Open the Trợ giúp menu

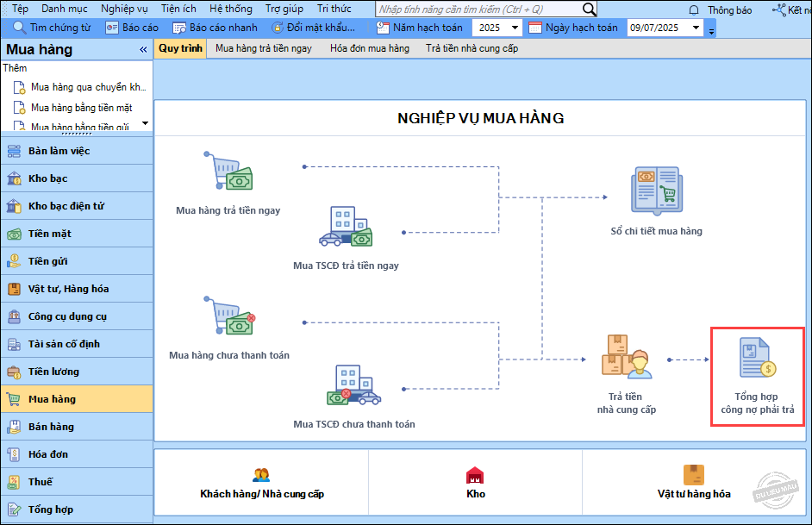(284, 9)
